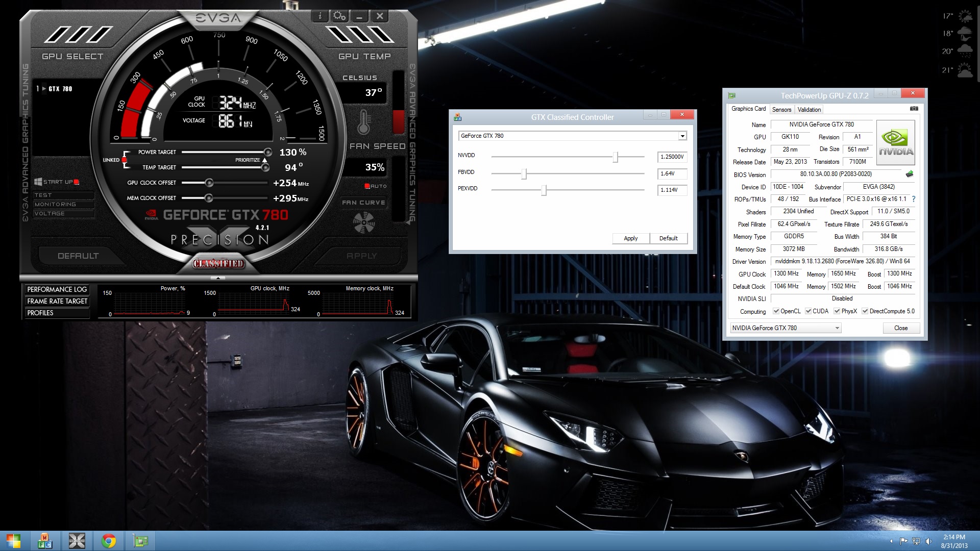
Task: Click Default in Classified Controller
Action: click(x=669, y=238)
